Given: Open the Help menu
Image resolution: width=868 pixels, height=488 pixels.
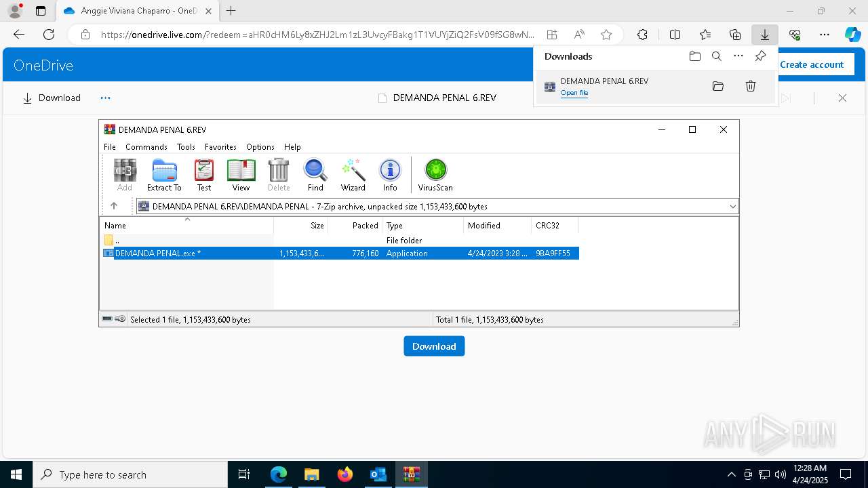Looking at the screenshot, I should coord(292,146).
